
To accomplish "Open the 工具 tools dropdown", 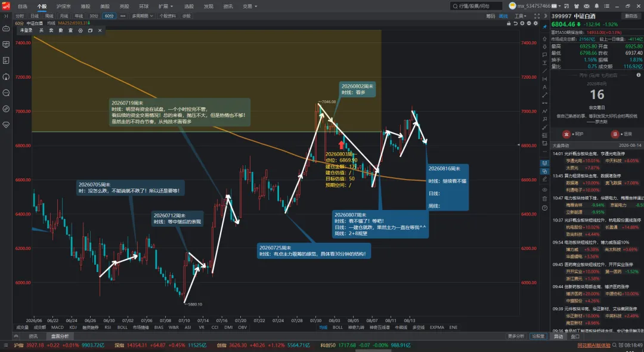I will [521, 16].
